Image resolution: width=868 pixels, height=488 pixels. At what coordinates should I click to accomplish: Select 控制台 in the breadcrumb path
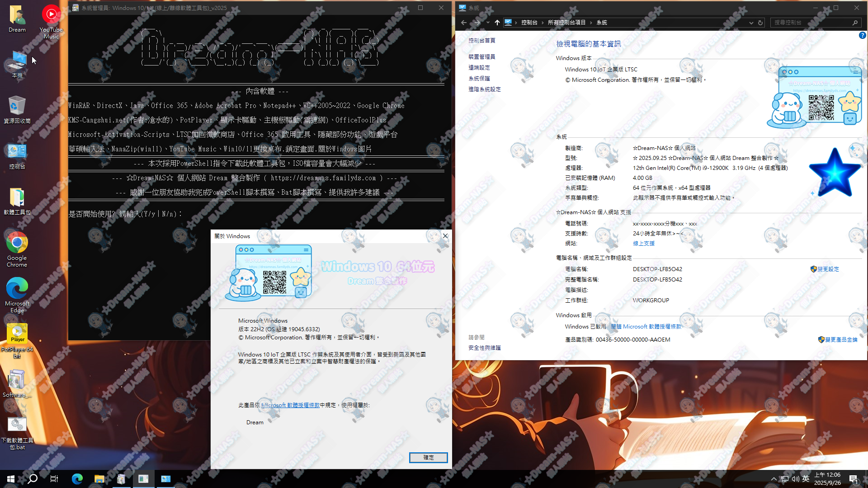click(528, 22)
